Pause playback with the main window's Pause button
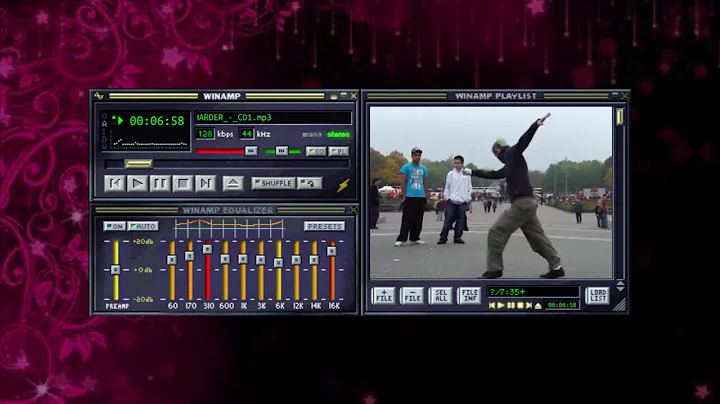The image size is (720, 404). 160,184
